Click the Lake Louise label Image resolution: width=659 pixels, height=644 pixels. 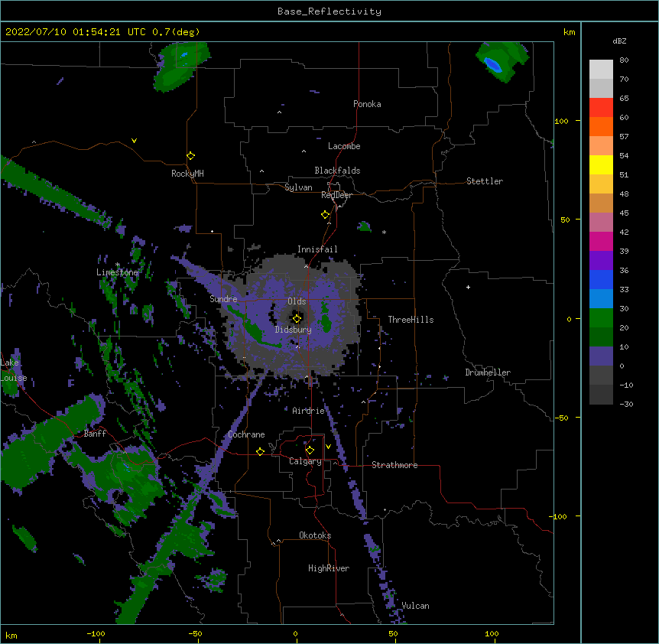click(x=12, y=370)
